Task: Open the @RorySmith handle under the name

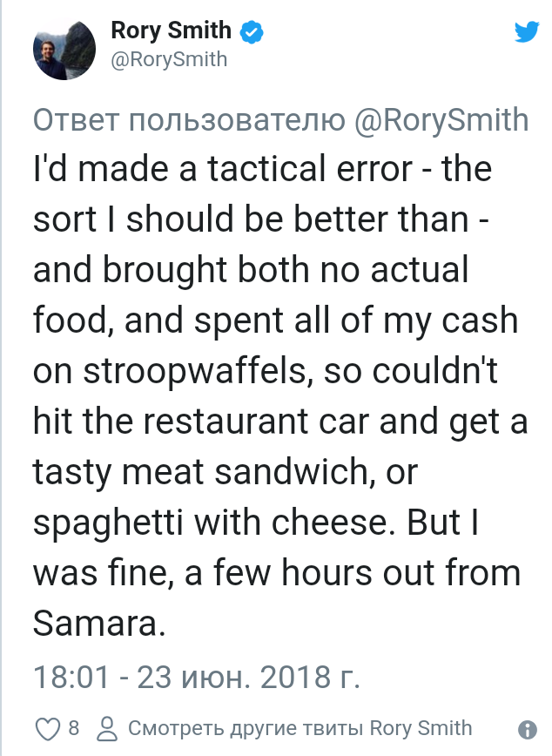Action: (x=169, y=59)
